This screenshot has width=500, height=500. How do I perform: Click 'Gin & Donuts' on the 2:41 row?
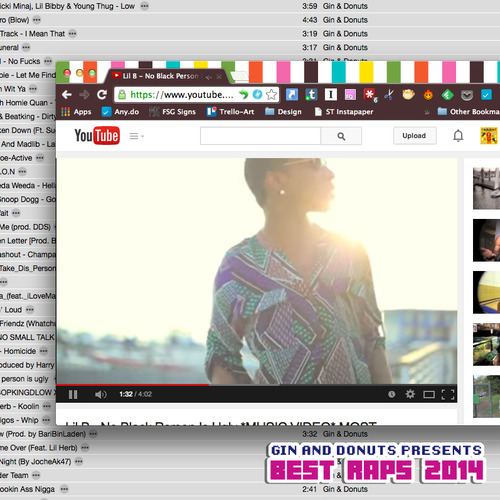[345, 489]
